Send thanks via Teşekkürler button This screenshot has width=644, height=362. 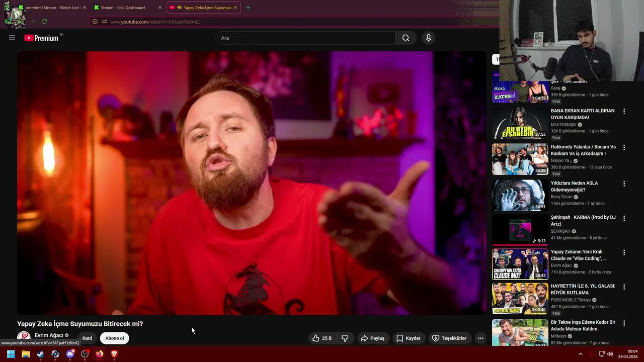pyautogui.click(x=449, y=338)
